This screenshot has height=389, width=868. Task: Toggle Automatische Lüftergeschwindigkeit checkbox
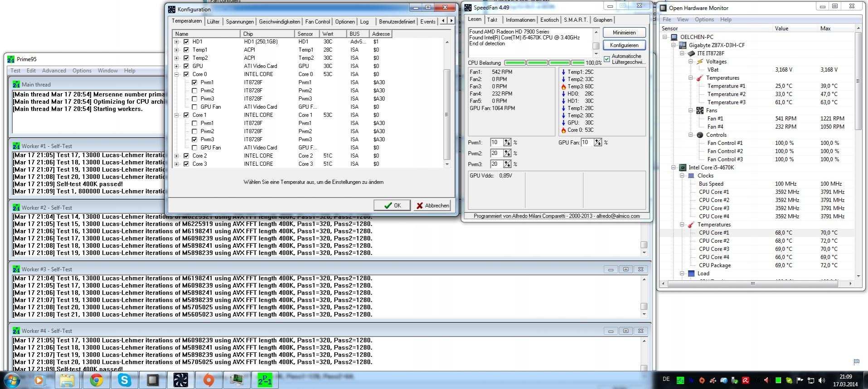coord(607,59)
